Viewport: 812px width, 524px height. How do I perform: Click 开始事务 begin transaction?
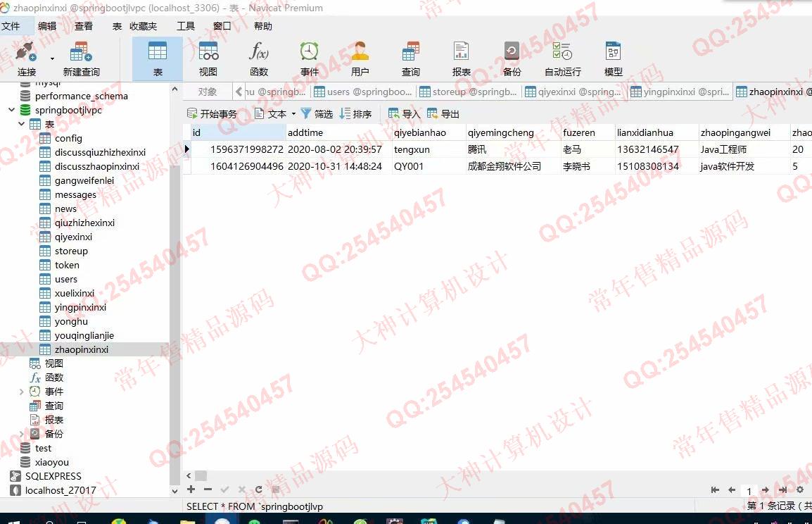212,114
